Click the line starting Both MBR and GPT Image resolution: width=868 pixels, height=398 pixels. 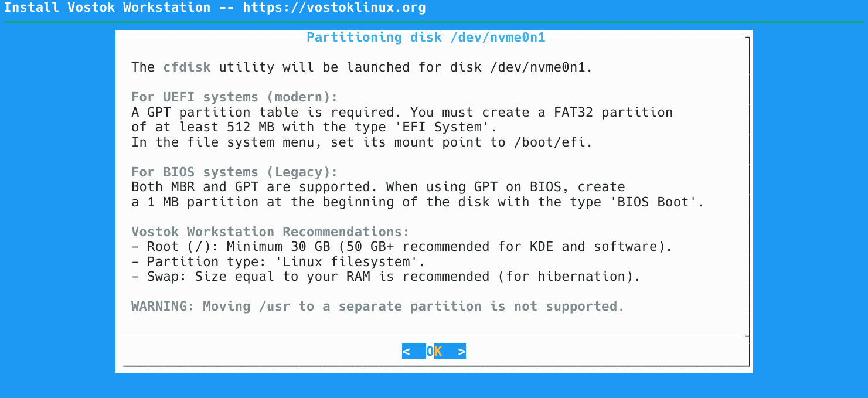point(378,187)
